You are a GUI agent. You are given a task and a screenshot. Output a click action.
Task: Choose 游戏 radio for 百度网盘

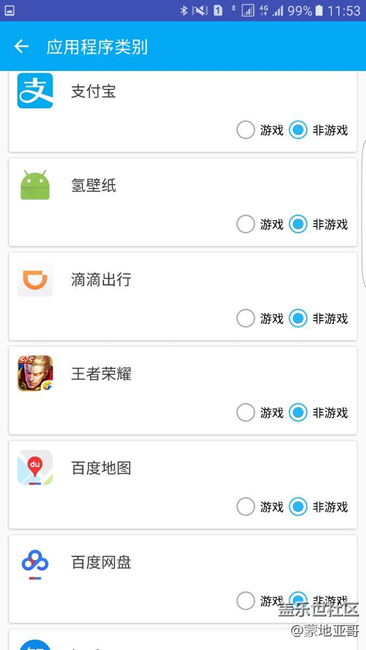click(x=245, y=601)
